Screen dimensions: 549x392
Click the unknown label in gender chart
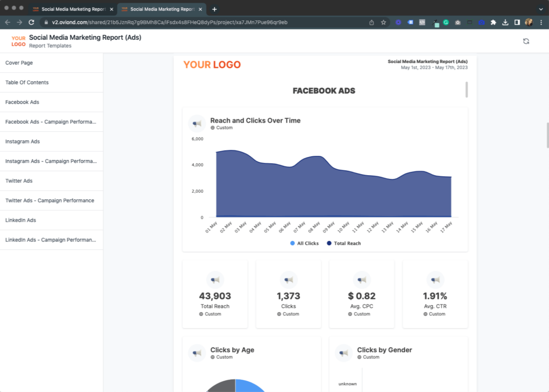(347, 384)
